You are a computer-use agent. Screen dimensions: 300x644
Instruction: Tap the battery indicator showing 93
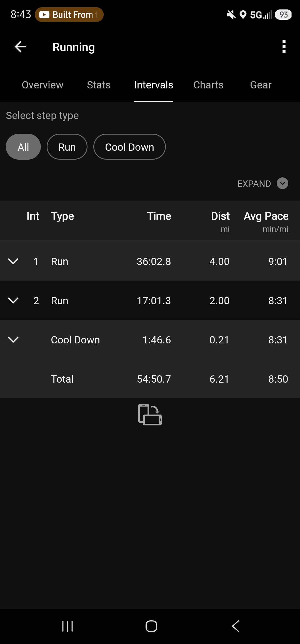[x=283, y=14]
